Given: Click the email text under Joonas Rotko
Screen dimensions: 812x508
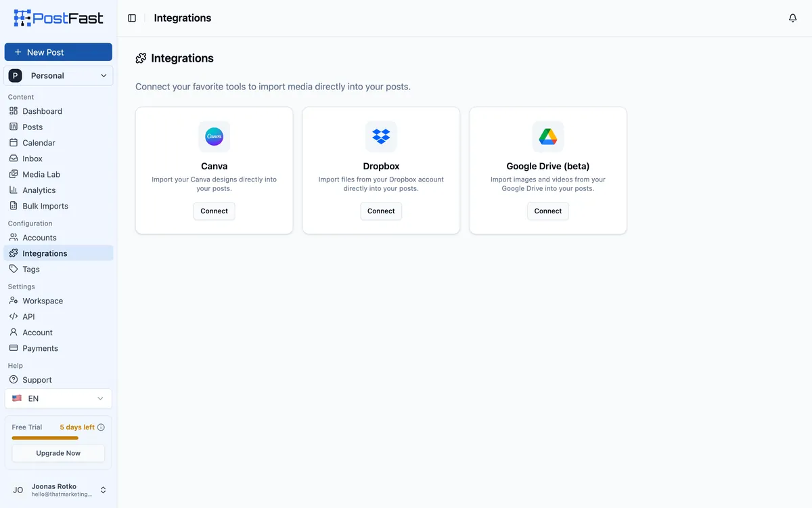Looking at the screenshot, I should tap(62, 494).
